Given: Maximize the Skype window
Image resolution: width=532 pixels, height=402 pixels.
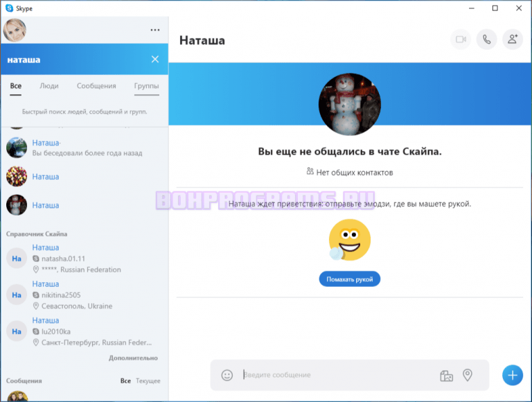Looking at the screenshot, I should pos(495,8).
